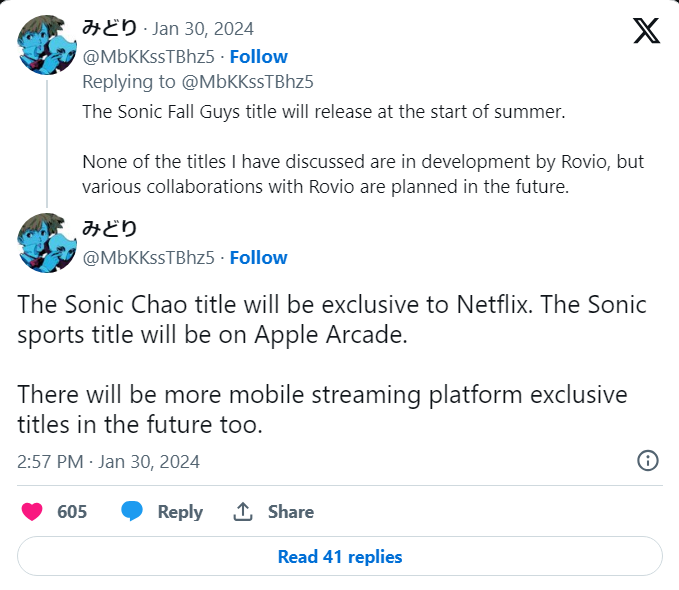679x590 pixels.
Task: Click the Reply label
Action: pos(180,512)
